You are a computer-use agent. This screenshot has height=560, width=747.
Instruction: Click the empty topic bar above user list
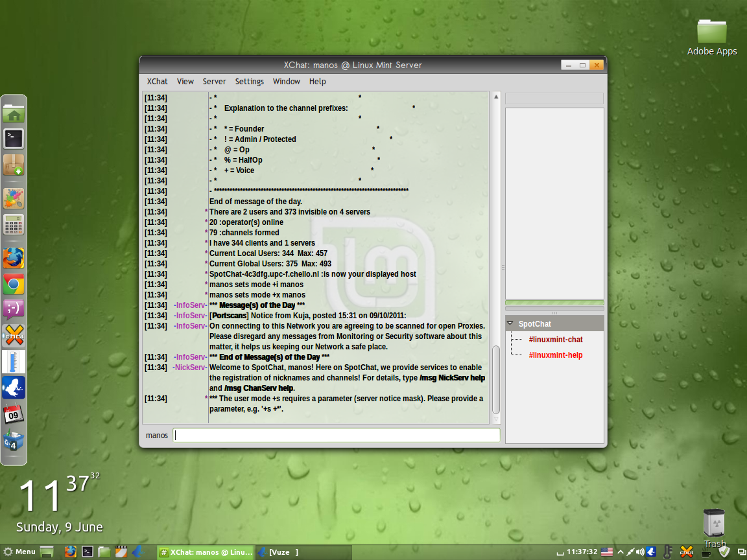(554, 99)
